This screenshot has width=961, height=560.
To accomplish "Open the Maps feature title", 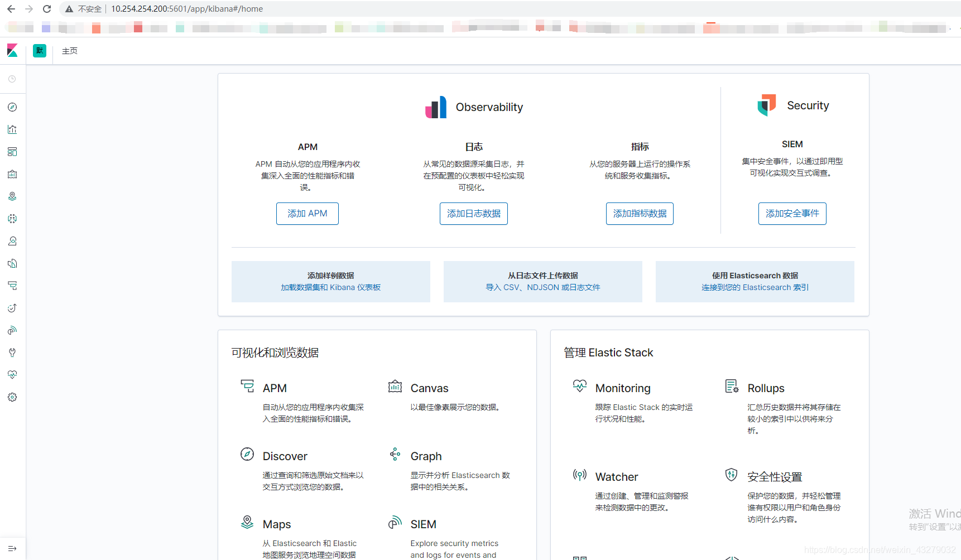I will (x=277, y=524).
